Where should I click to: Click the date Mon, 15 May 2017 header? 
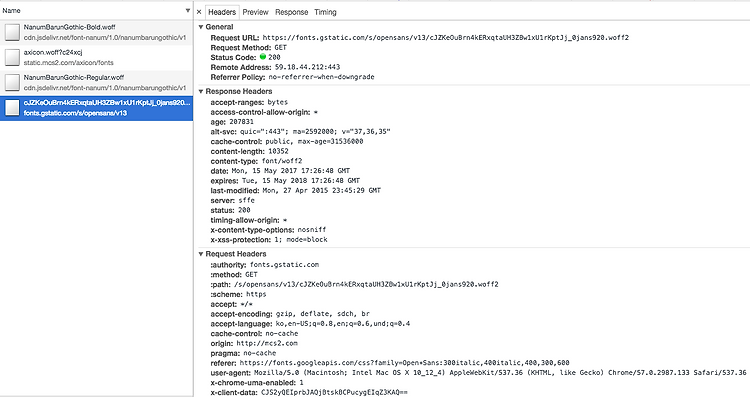tap(280, 171)
